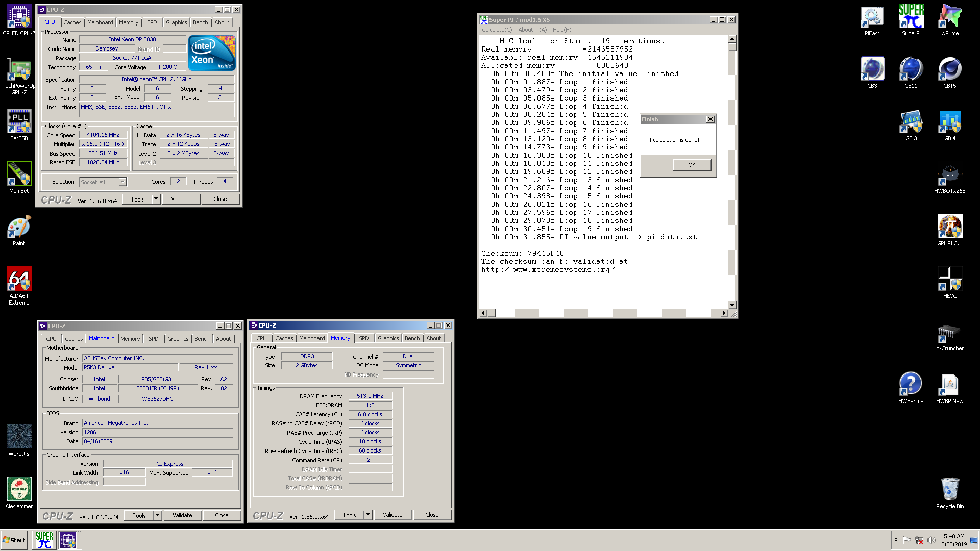The image size is (980, 551).
Task: Expand the Socket #1 selection dropdown
Action: tap(122, 182)
